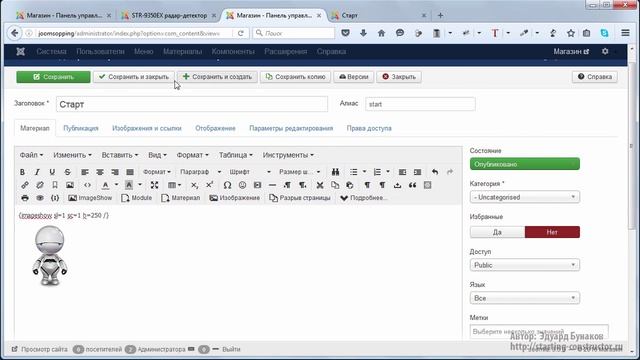Image resolution: width=640 pixels, height=360 pixels.
Task: Open source code view icon
Action: 87,185
